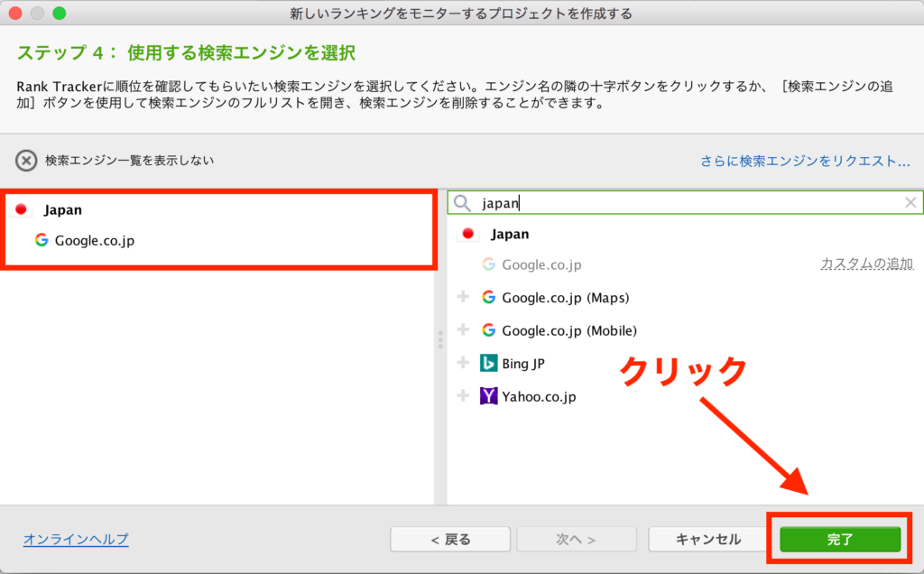Open the オンラインヘルプ link
Viewport: 924px width, 574px height.
click(76, 539)
